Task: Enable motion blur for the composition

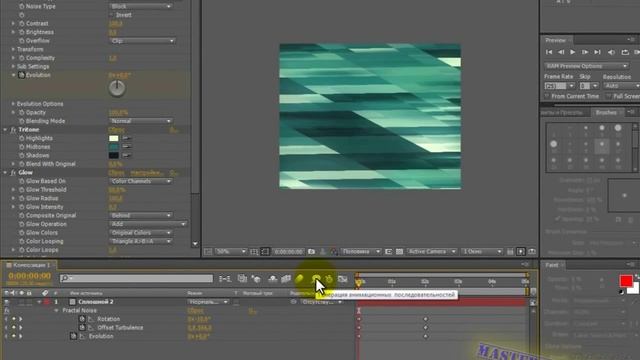Action: 299,279
